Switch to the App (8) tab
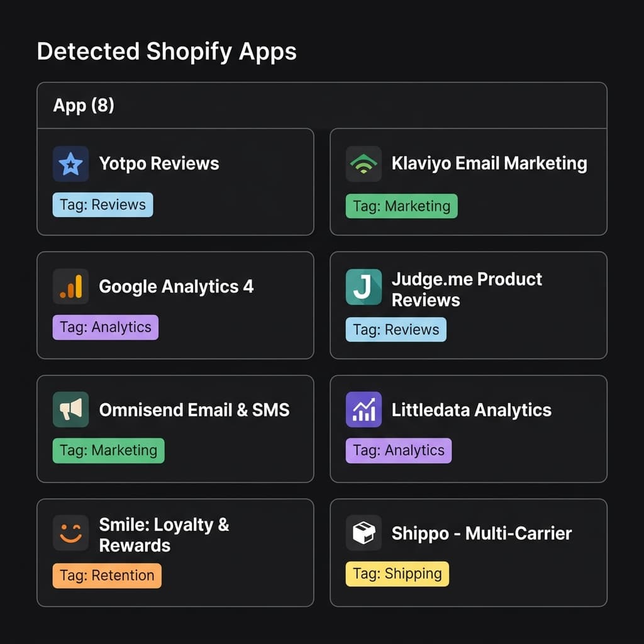Screen dimensions: 644x644 click(x=82, y=106)
